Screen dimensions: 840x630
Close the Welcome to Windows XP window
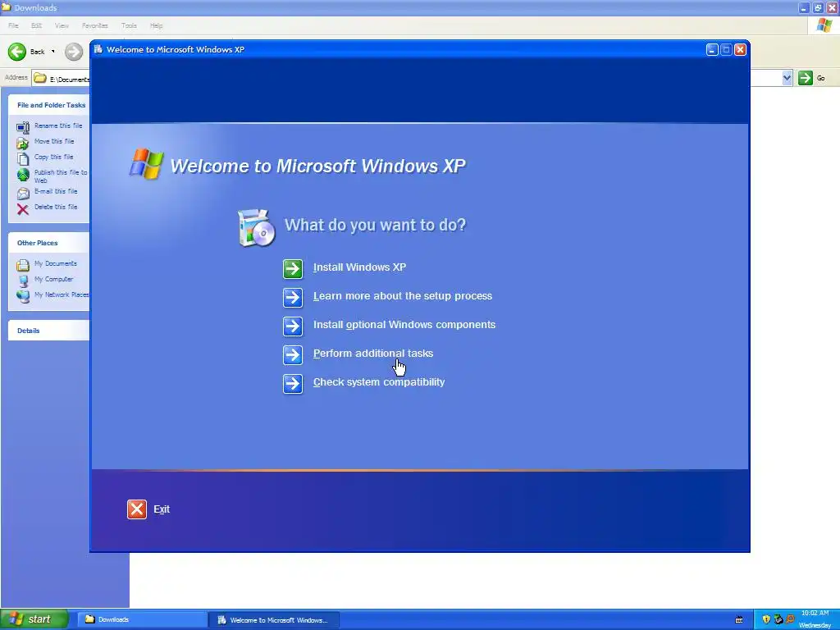741,49
